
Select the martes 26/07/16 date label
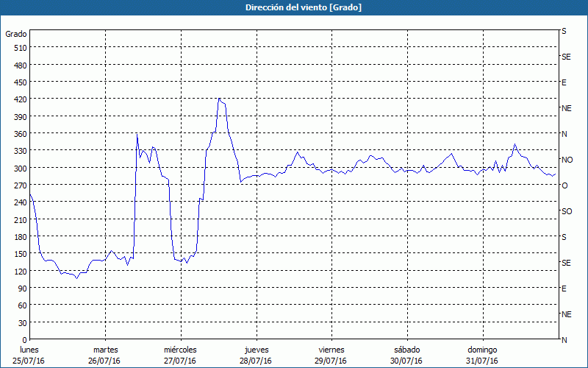(105, 355)
